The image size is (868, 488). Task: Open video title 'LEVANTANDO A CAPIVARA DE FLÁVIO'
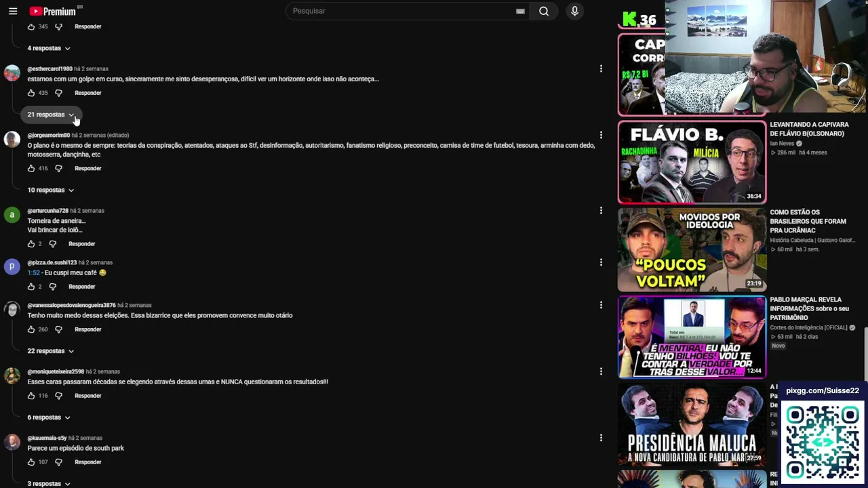[x=809, y=129]
